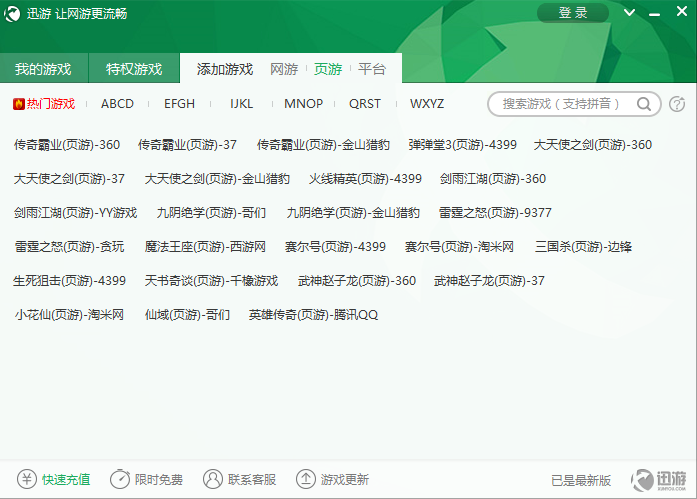Filter games by WXYZ
697x499 pixels.
427,104
